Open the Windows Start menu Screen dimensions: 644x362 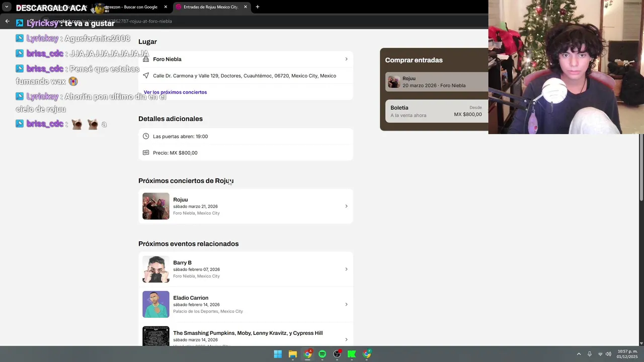pyautogui.click(x=278, y=354)
